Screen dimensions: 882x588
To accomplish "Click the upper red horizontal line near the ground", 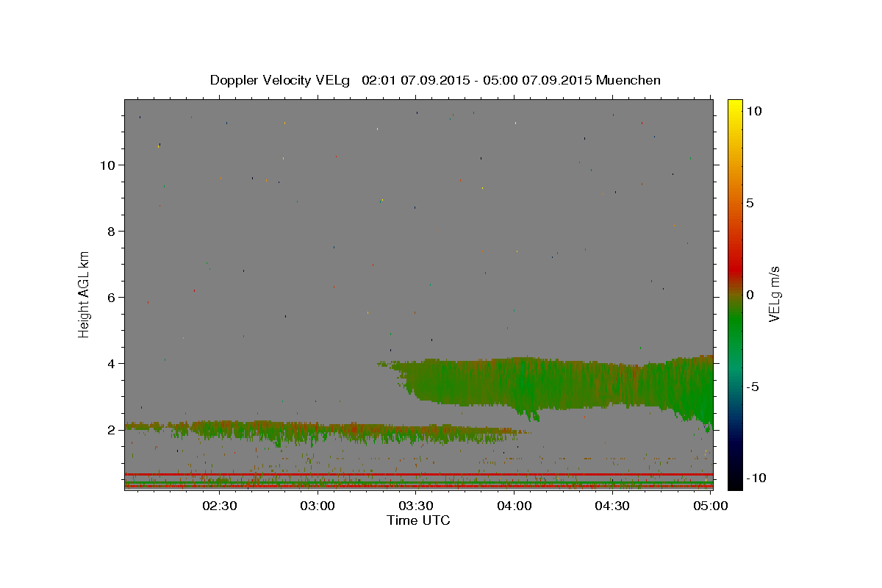I will 419,475.
